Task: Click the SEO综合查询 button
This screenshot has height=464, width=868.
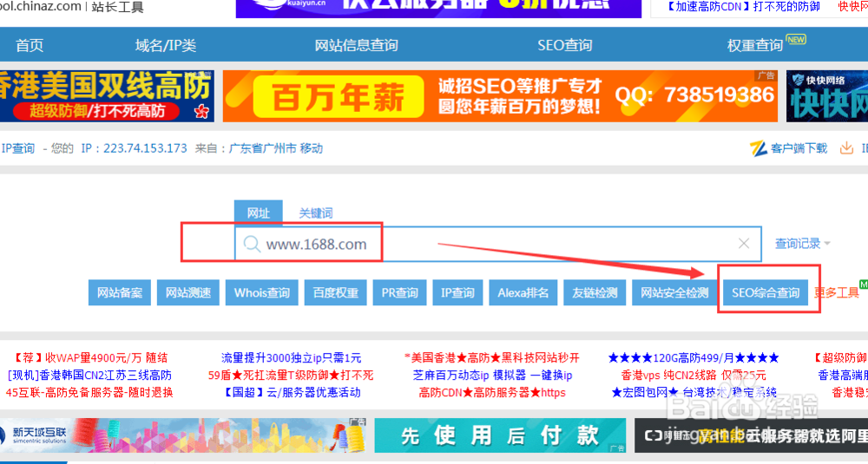Action: (x=766, y=292)
